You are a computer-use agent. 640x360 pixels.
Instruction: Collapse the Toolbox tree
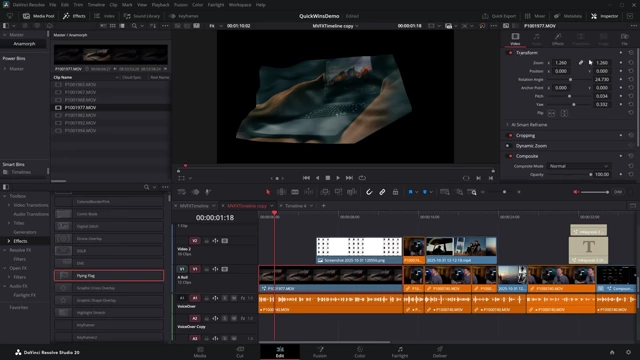click(x=5, y=196)
